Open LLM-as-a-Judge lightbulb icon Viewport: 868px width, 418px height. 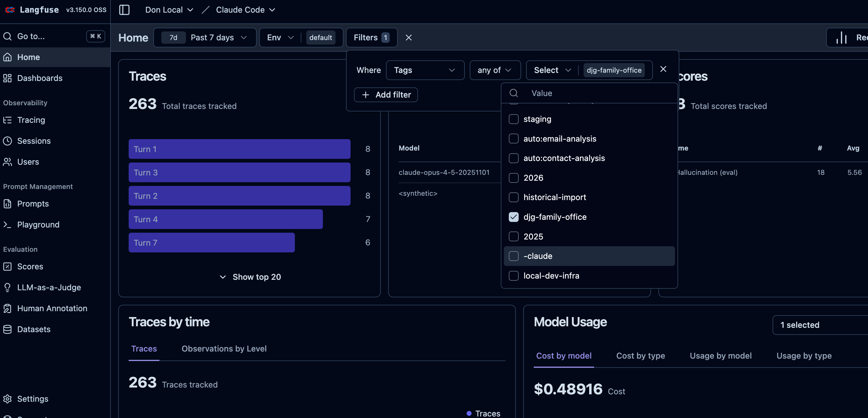(7, 287)
